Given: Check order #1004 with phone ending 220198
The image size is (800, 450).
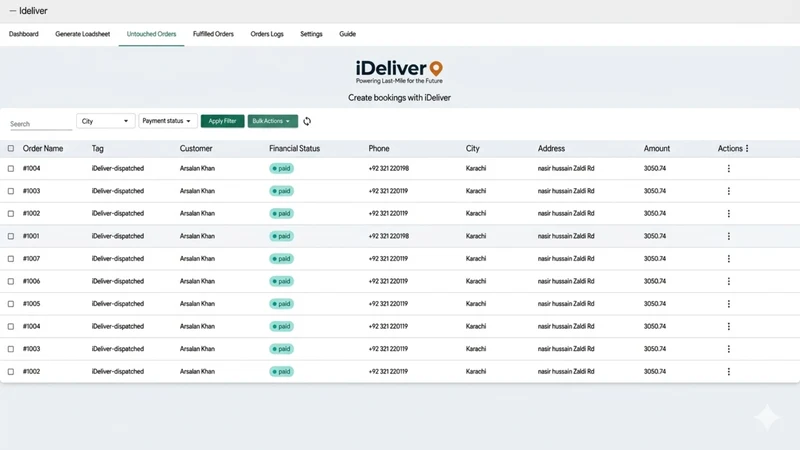Looking at the screenshot, I should (11, 168).
